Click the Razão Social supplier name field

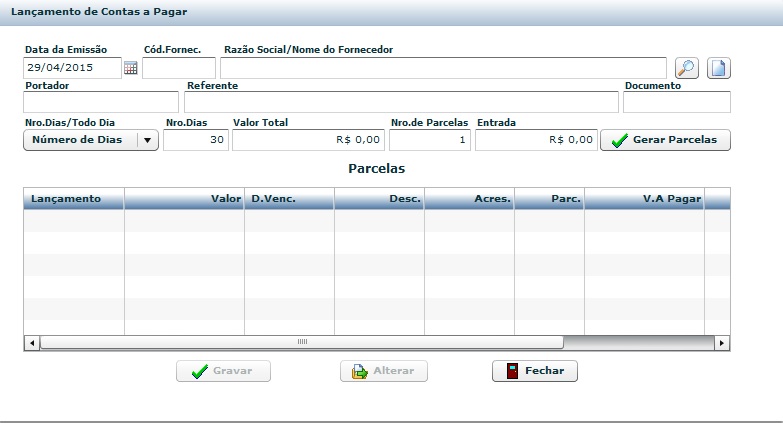click(443, 68)
